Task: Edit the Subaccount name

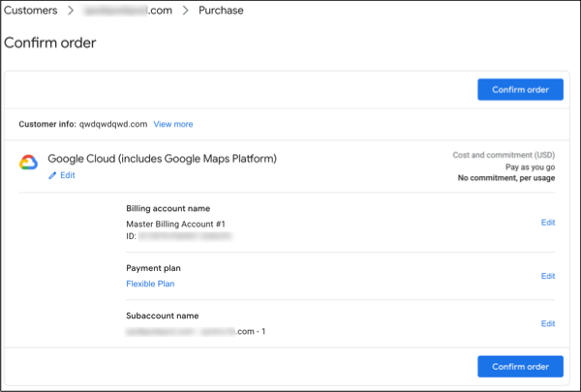Action: (548, 323)
